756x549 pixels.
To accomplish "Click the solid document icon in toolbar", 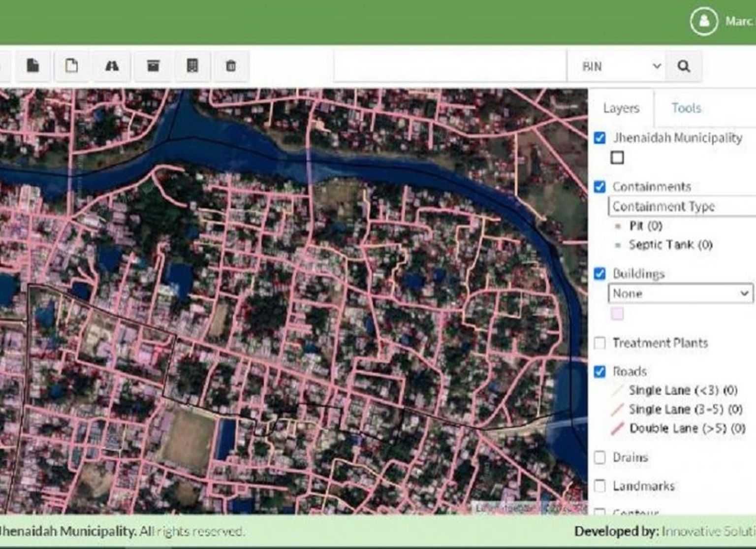I will pyautogui.click(x=32, y=65).
